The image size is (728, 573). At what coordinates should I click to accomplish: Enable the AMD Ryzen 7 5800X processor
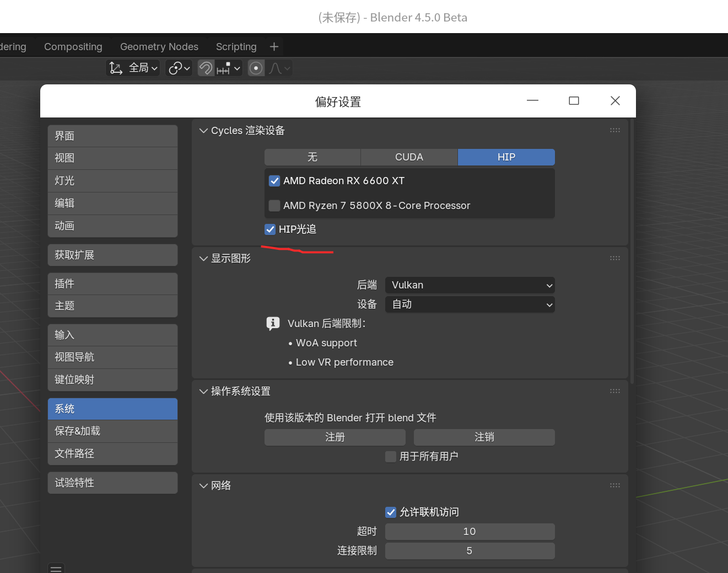coord(274,206)
